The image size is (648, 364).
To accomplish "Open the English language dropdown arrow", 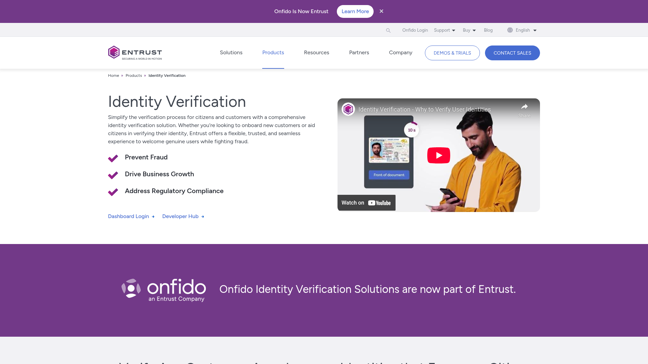I will pyautogui.click(x=535, y=31).
